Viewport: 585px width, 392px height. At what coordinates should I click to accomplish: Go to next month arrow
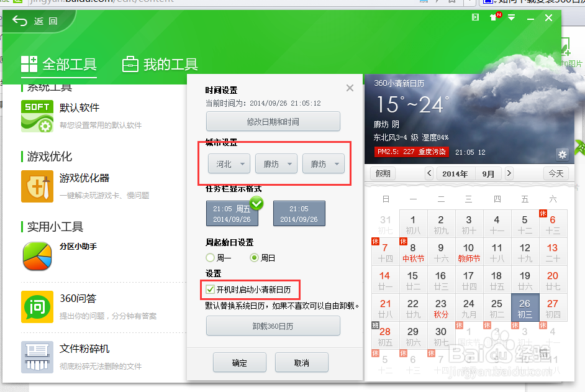[509, 173]
